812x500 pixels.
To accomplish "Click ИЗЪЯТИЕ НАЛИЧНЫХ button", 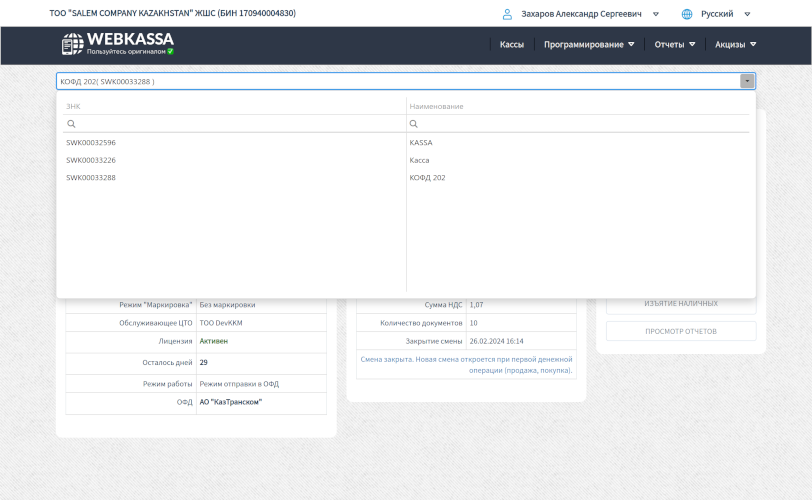I will pyautogui.click(x=681, y=304).
